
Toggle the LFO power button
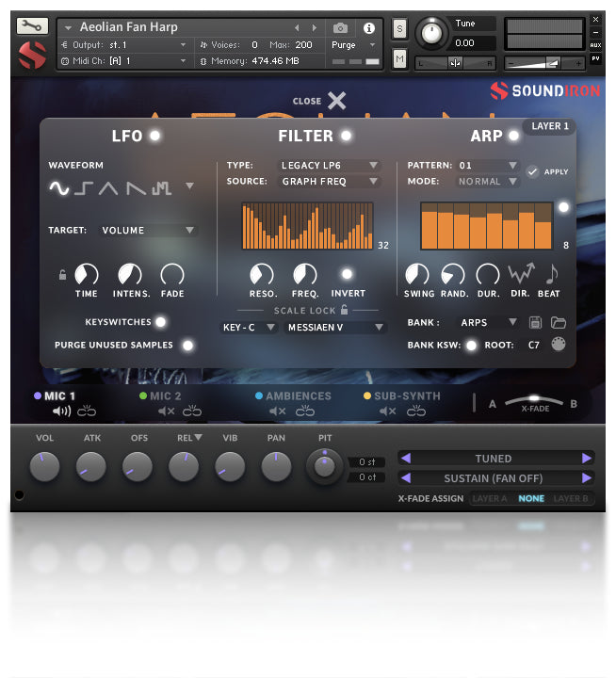pyautogui.click(x=154, y=136)
